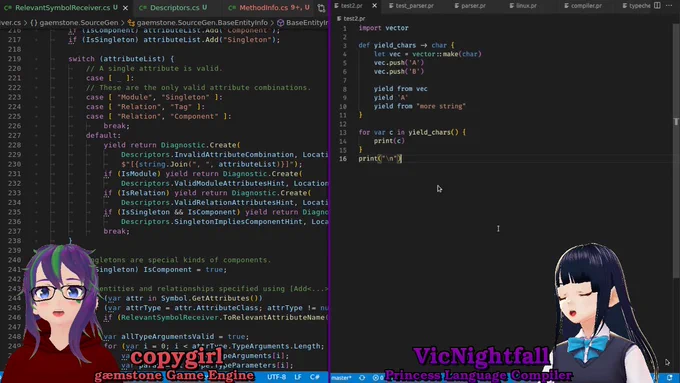Open the test_parser.pr tab
This screenshot has width=680, height=383.
411,6
